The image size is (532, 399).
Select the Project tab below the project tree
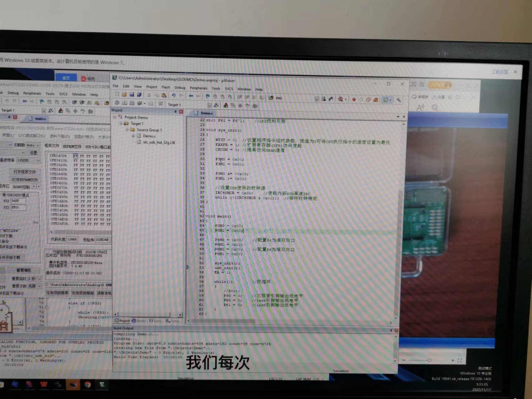pyautogui.click(x=122, y=320)
